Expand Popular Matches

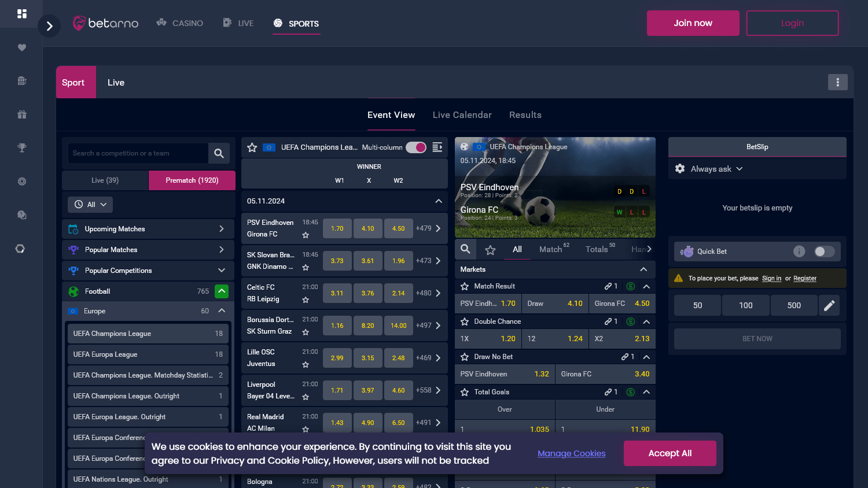click(148, 250)
